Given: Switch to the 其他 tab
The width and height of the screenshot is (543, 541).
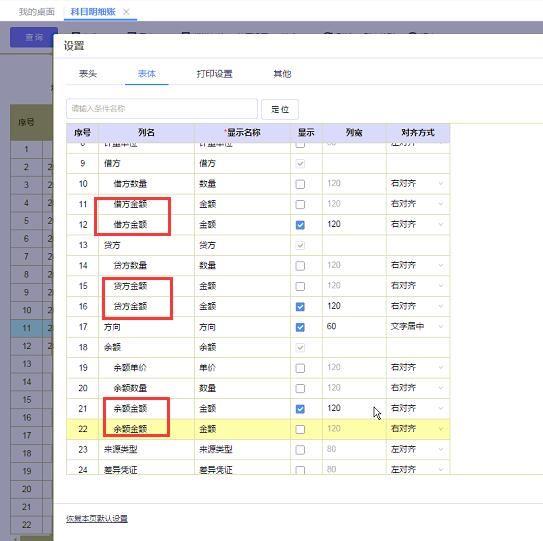Looking at the screenshot, I should coord(282,74).
